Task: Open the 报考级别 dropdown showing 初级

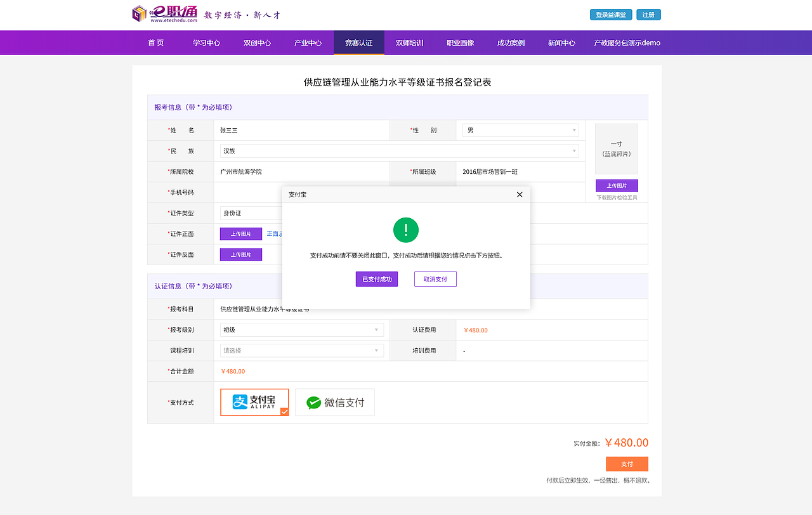Action: (x=301, y=330)
